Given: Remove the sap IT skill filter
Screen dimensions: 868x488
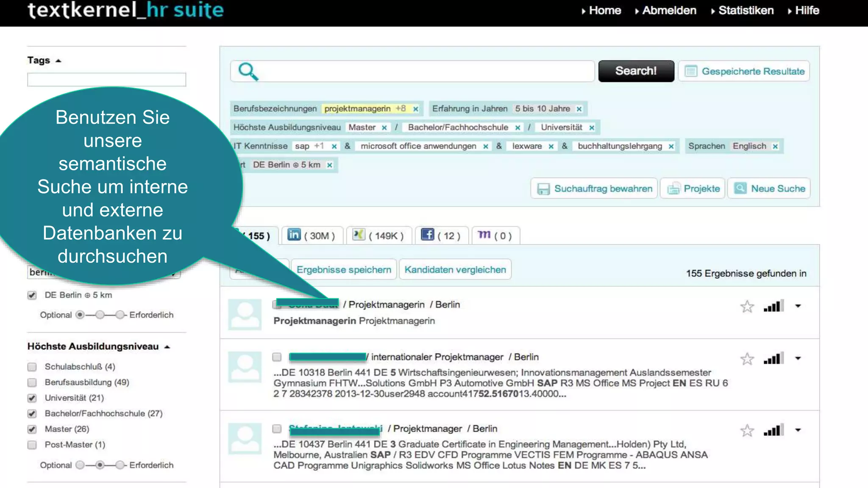Looking at the screenshot, I should click(x=334, y=147).
